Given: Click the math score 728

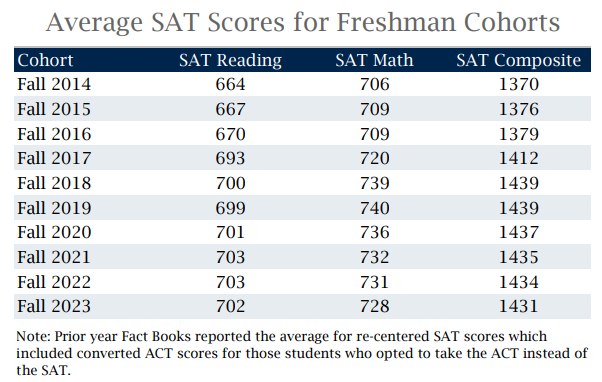Looking at the screenshot, I should (x=374, y=306).
